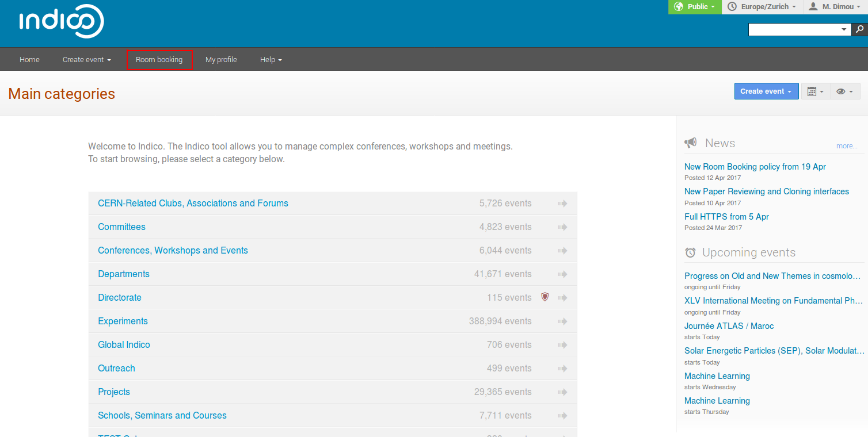The height and width of the screenshot is (437, 868).
Task: Open the Departments category
Action: [x=124, y=274]
